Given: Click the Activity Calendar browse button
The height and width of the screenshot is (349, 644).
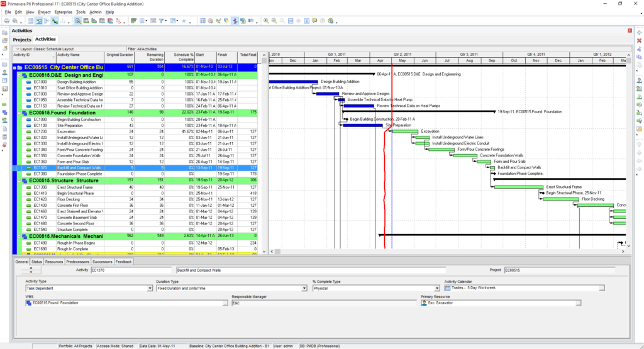Looking at the screenshot, I should [602, 288].
